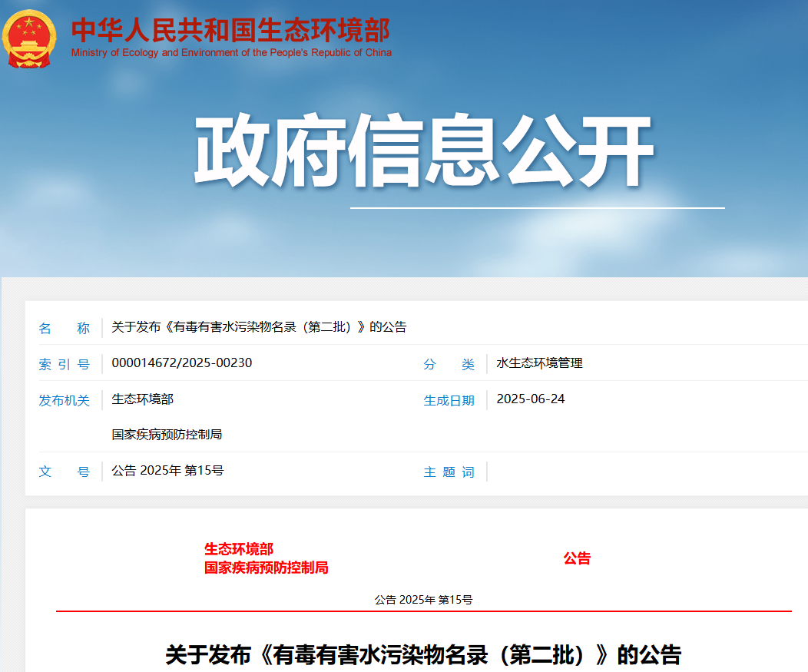The image size is (808, 672).
Task: Select the 发布机关 field label
Action: tap(64, 400)
